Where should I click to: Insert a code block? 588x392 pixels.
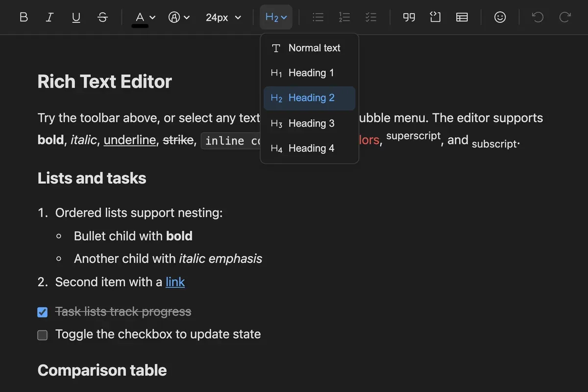point(435,17)
